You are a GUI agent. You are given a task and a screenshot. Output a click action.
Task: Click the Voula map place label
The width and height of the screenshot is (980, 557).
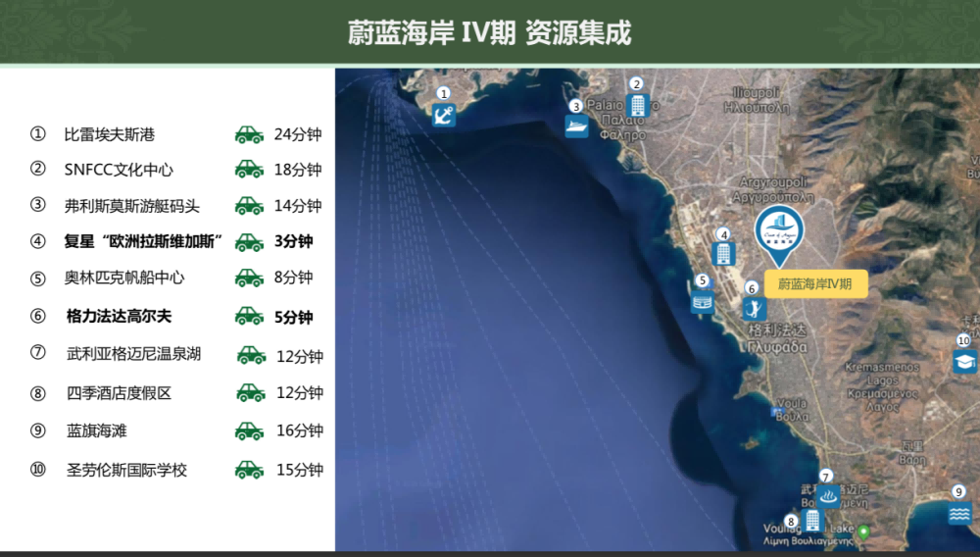[792, 410]
